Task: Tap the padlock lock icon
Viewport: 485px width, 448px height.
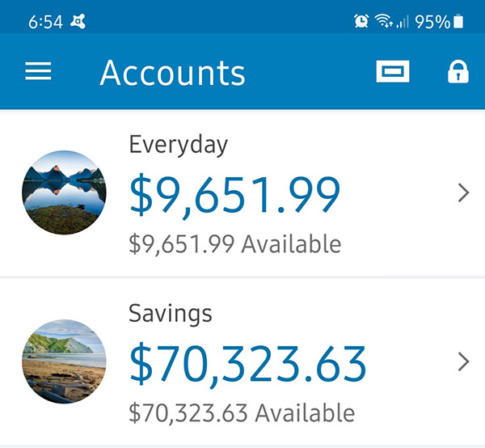Action: 458,72
